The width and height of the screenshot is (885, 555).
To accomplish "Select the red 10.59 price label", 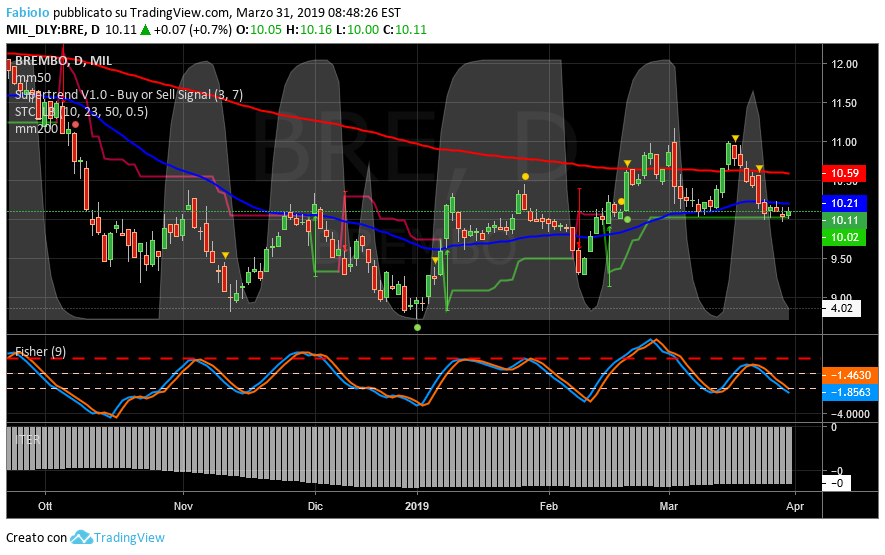I will [844, 173].
